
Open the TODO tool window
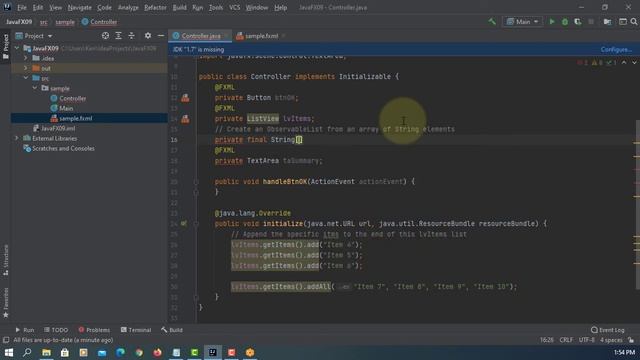coord(56,330)
